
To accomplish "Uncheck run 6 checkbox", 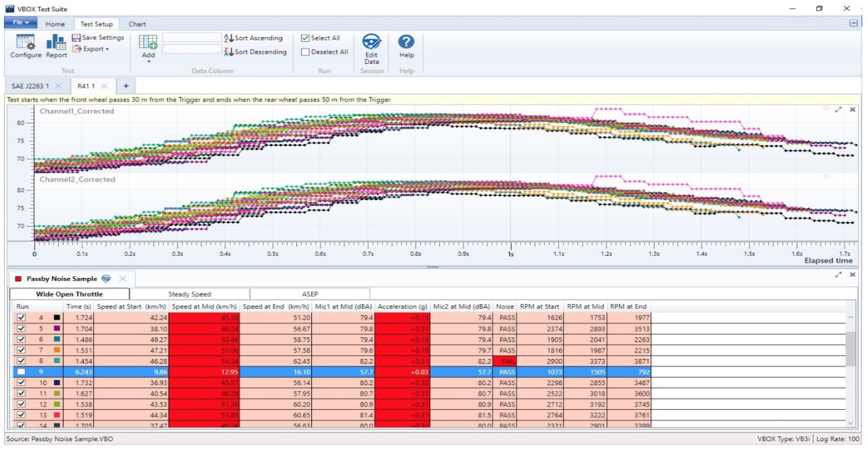I will [x=21, y=340].
